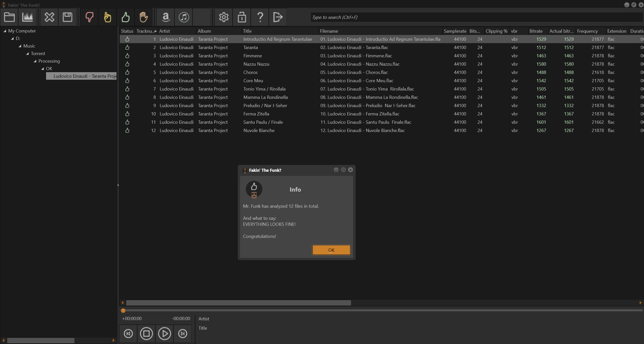Select the Nuvole Bianche track row

(x=259, y=130)
